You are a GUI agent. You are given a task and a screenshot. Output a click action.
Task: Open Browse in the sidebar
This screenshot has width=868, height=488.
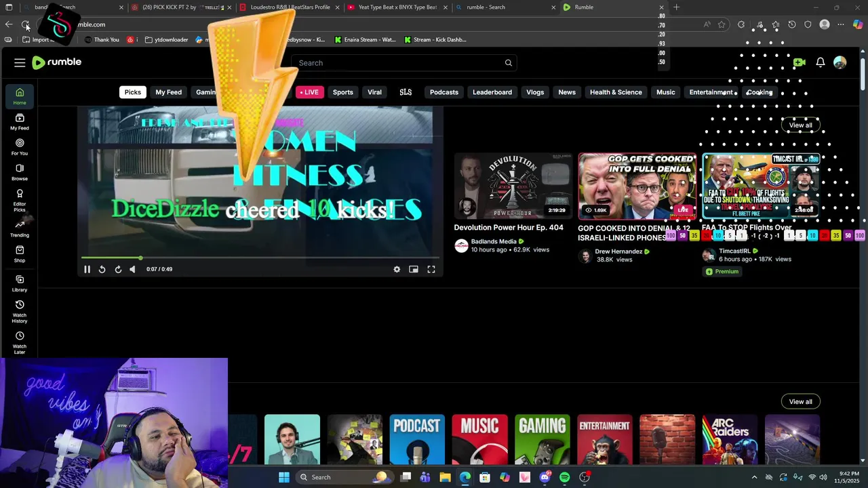20,172
